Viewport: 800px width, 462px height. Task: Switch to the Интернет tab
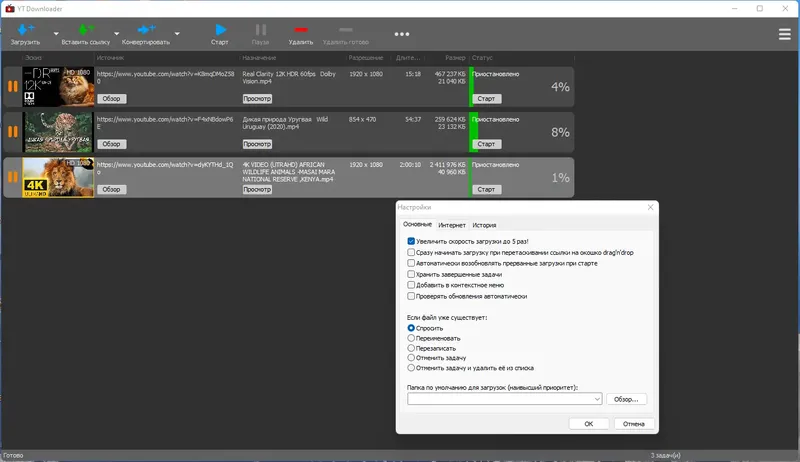tap(452, 225)
